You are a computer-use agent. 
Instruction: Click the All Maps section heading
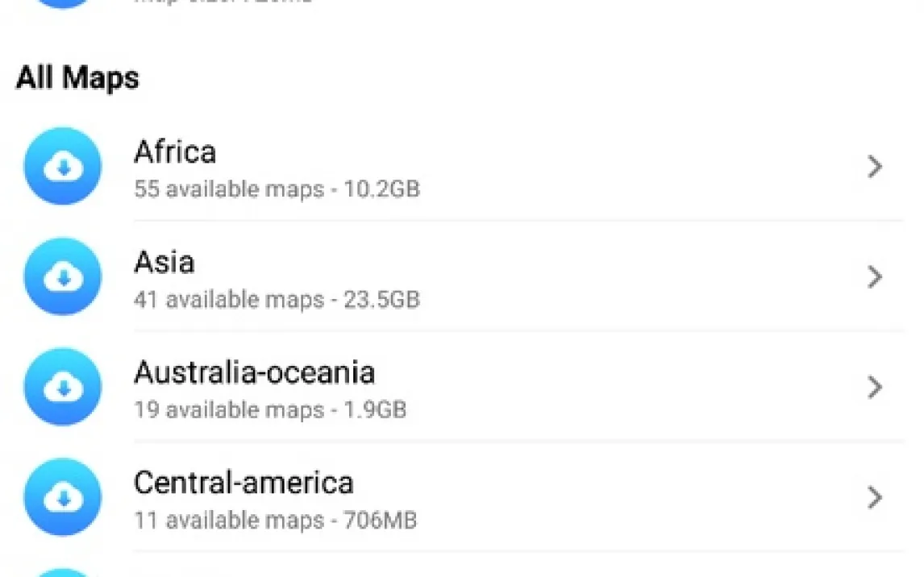coord(77,78)
